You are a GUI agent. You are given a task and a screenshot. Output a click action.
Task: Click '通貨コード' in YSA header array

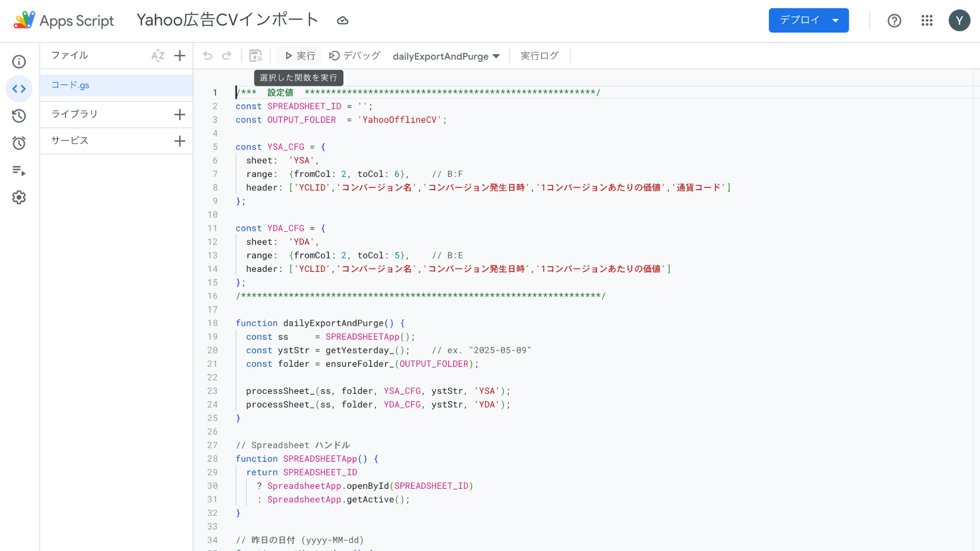699,188
